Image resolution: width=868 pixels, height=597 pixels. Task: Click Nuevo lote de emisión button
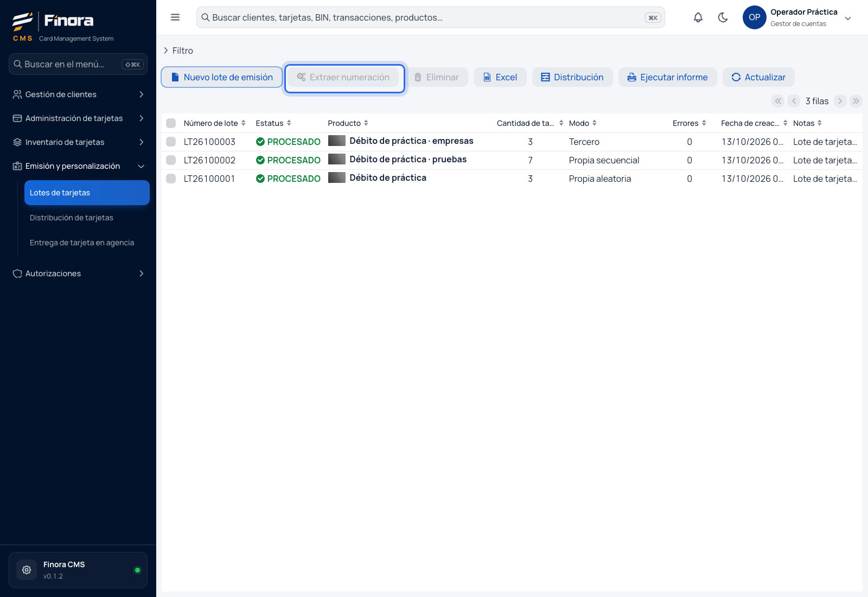coord(222,77)
